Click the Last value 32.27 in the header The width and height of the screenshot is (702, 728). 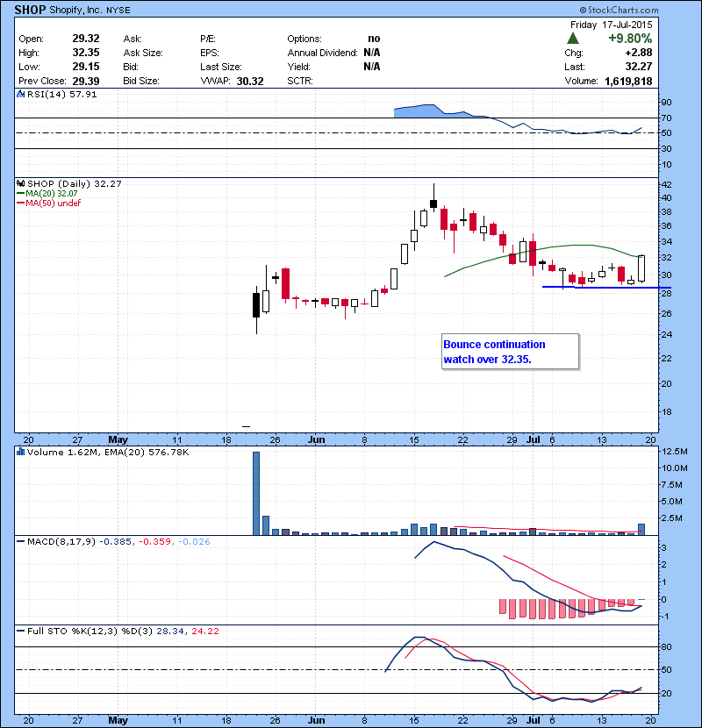(x=638, y=67)
